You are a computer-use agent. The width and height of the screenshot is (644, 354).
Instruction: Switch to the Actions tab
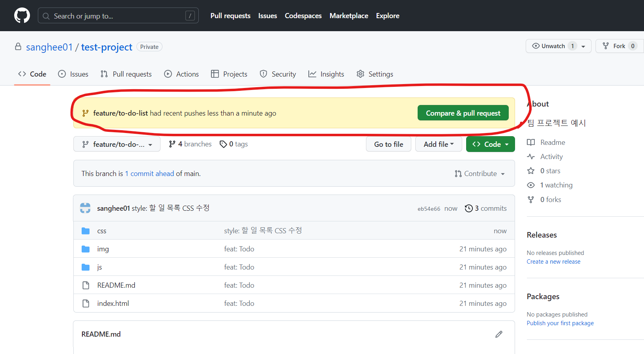point(181,74)
